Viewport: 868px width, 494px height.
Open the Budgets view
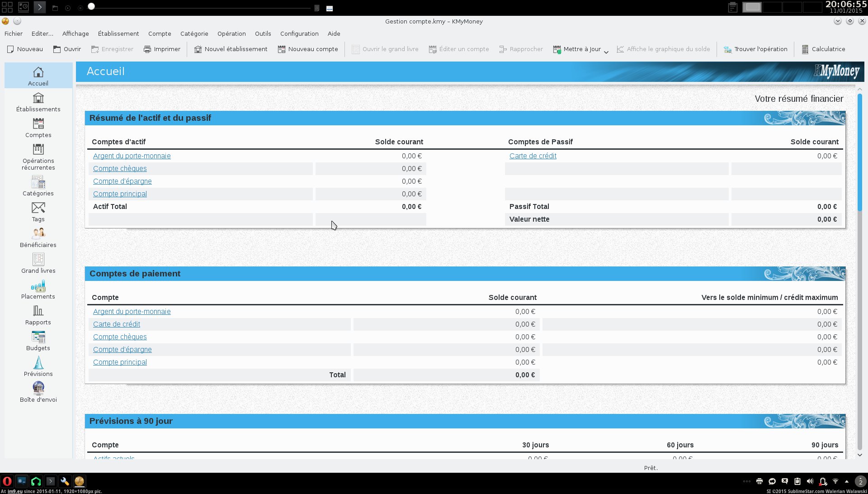[38, 341]
